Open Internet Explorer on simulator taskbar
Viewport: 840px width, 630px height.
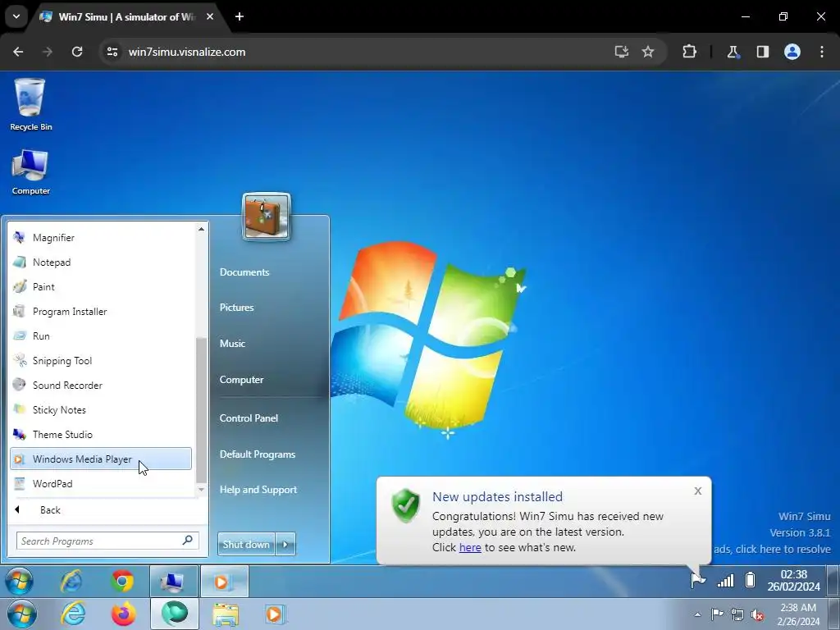point(72,582)
